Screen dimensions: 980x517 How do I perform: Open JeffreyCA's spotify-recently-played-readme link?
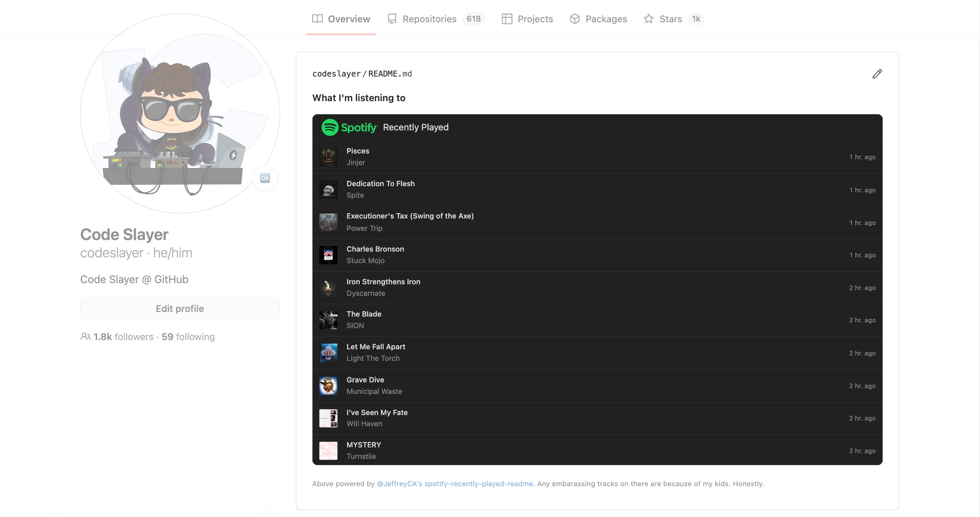click(x=455, y=484)
